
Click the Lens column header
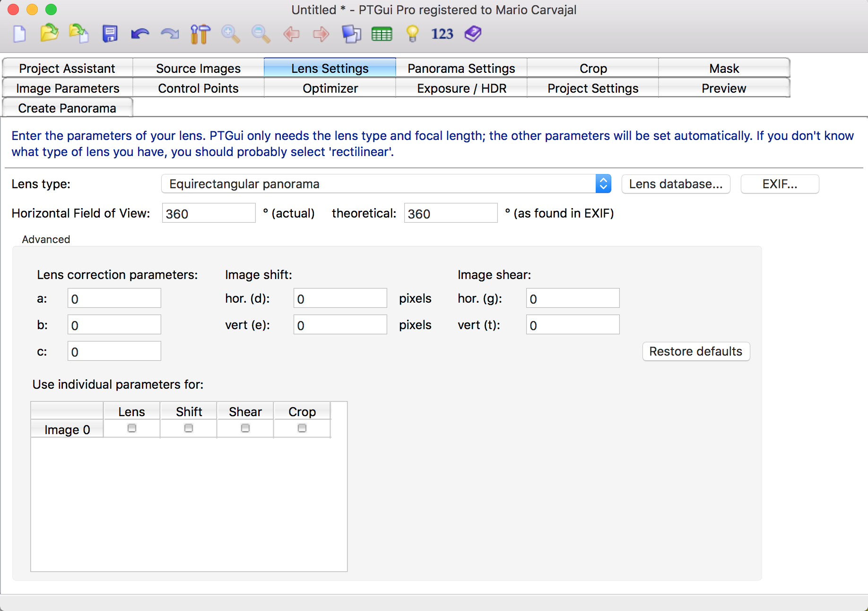[x=132, y=411]
